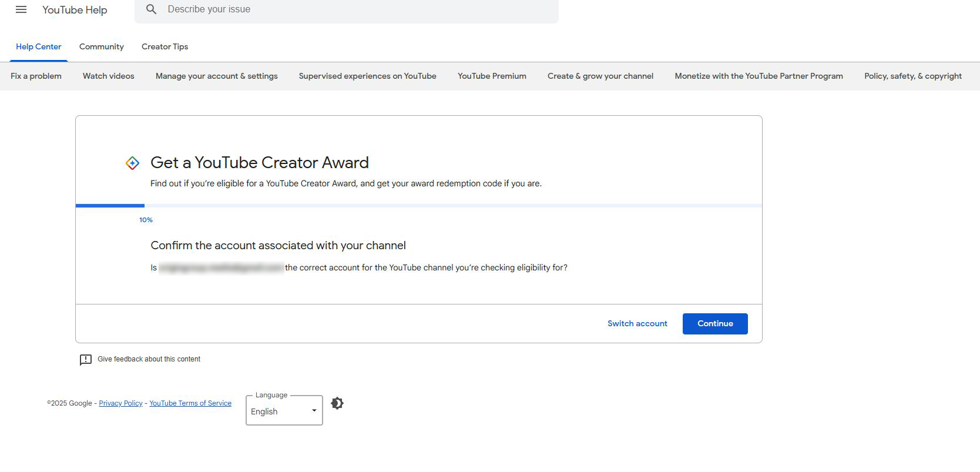980x472 pixels.
Task: Open the Creator Tips tab
Action: tap(165, 47)
